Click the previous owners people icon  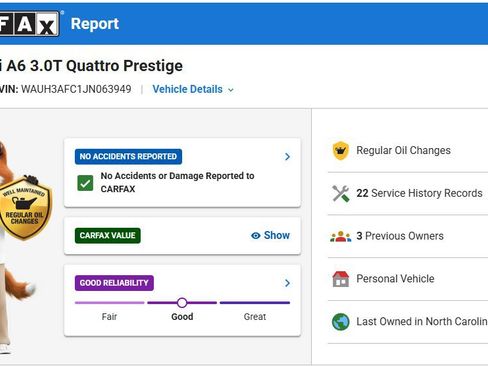341,236
